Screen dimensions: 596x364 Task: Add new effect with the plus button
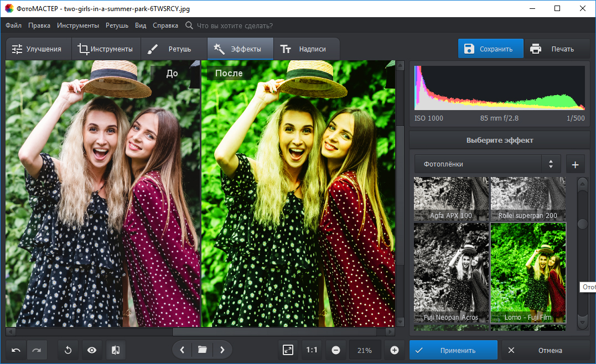coord(575,164)
